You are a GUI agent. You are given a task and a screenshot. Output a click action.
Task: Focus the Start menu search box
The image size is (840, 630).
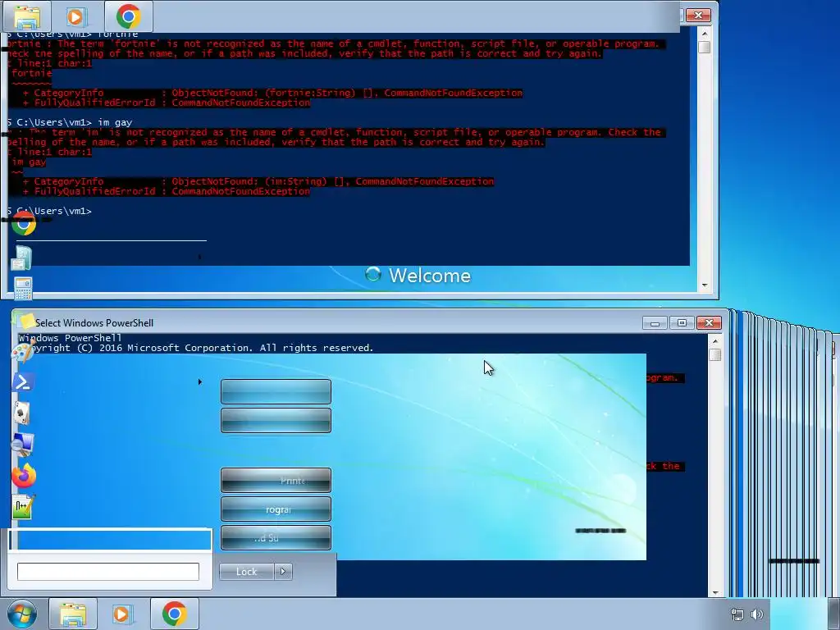(x=108, y=572)
